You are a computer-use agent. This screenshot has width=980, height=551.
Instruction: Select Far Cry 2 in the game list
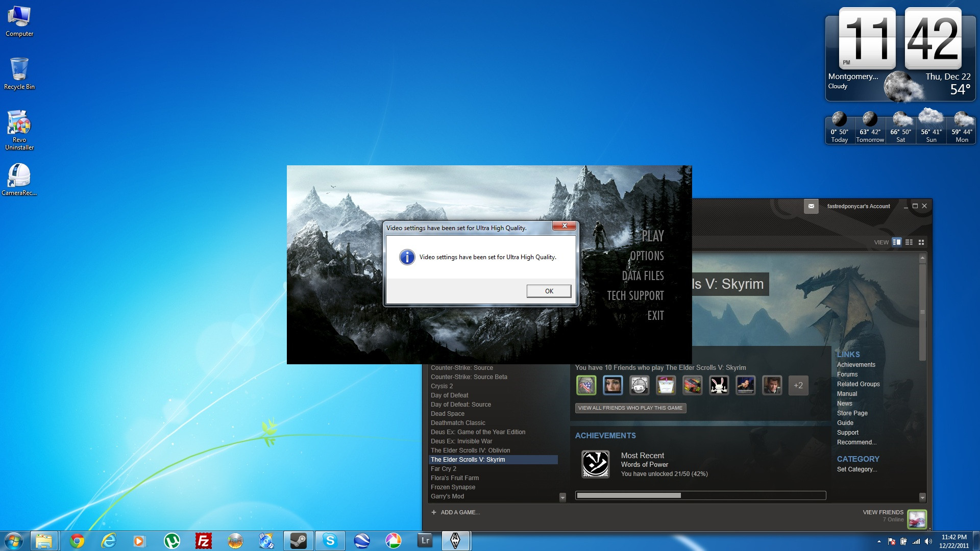pos(443,469)
